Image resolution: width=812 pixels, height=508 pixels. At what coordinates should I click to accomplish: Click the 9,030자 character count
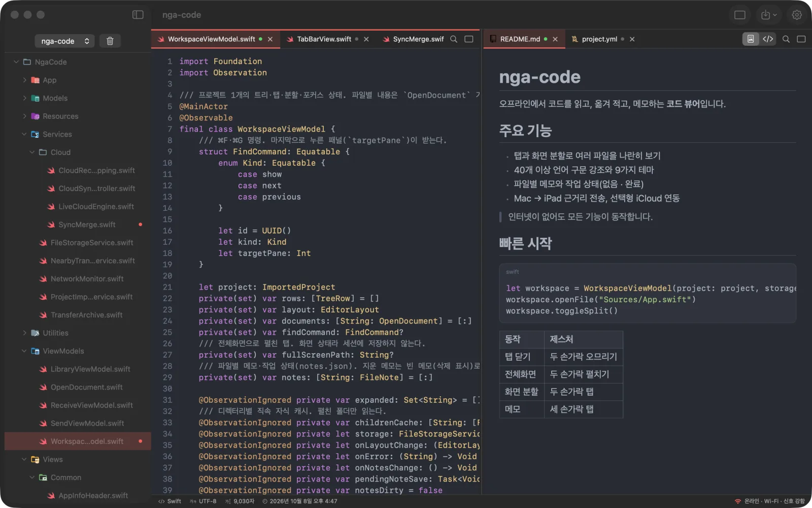pos(240,501)
